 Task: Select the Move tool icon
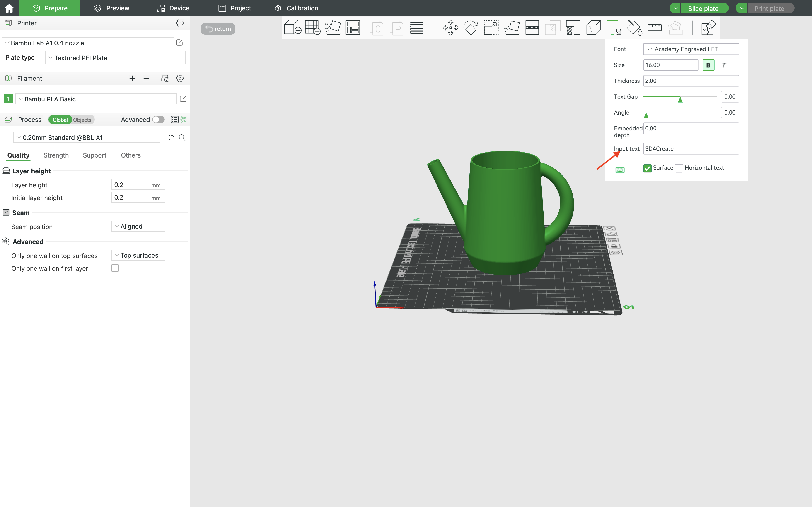(450, 27)
